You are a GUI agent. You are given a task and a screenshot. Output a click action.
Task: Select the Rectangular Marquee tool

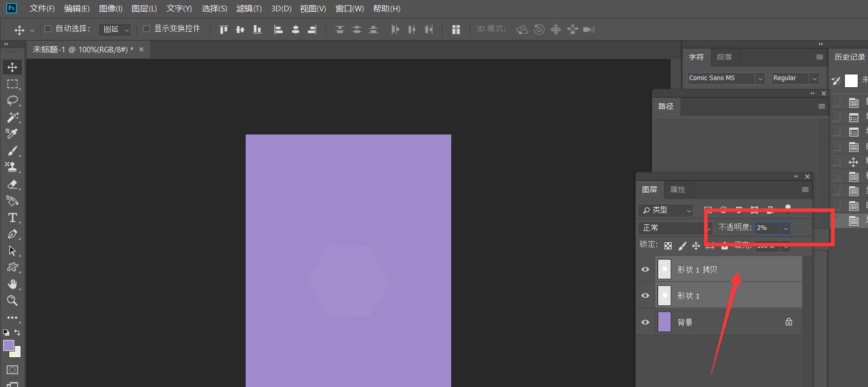(12, 84)
